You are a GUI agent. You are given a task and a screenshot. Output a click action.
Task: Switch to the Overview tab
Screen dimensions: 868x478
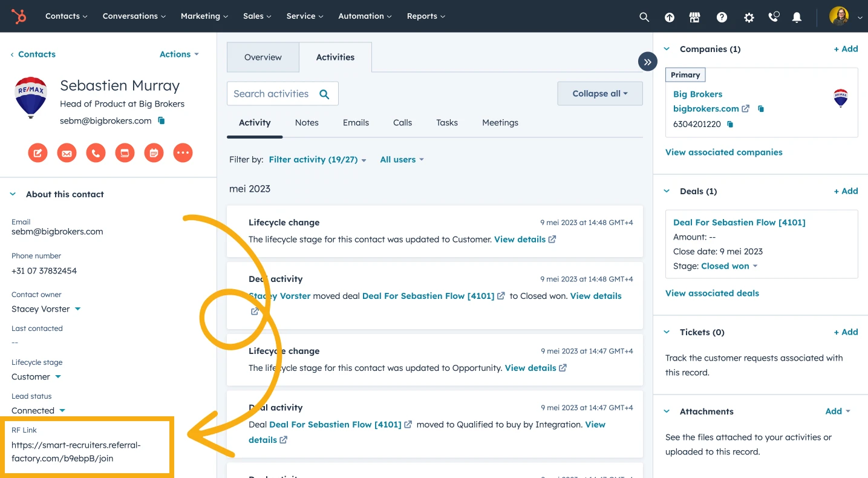pyautogui.click(x=263, y=57)
